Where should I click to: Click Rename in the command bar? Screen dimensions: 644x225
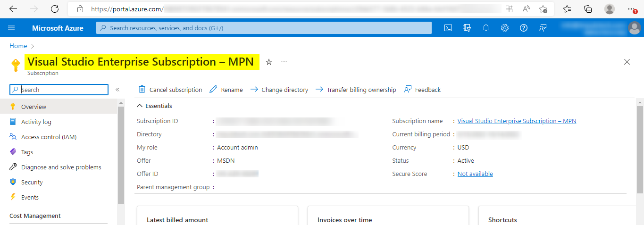tap(226, 90)
